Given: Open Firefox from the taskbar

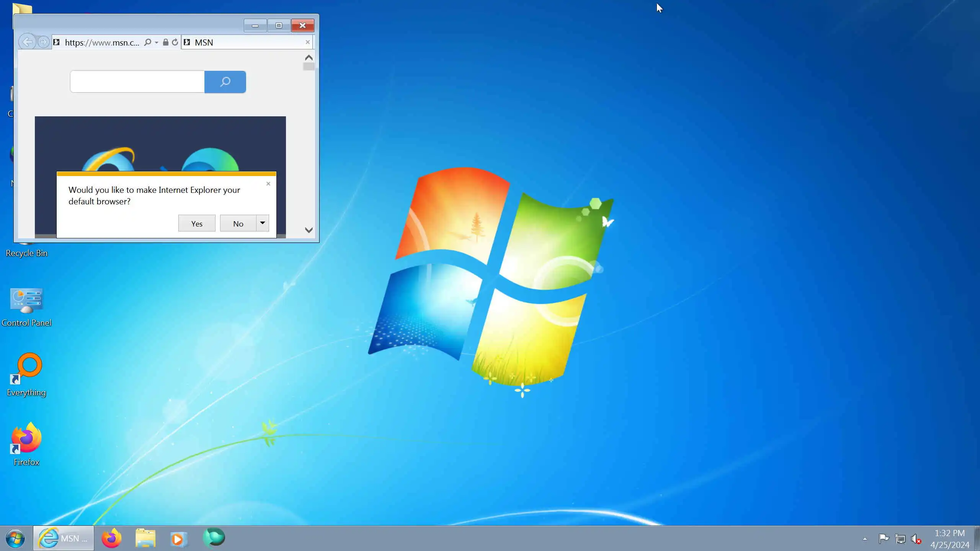Looking at the screenshot, I should [111, 538].
